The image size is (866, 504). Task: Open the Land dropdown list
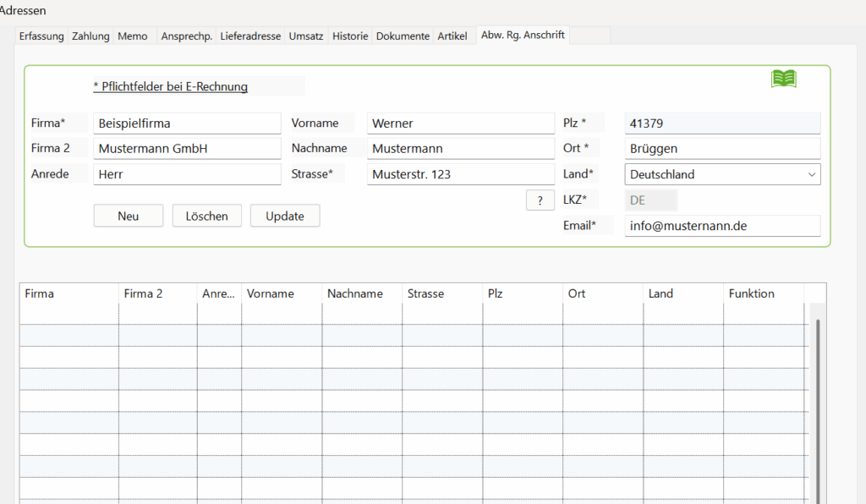811,174
